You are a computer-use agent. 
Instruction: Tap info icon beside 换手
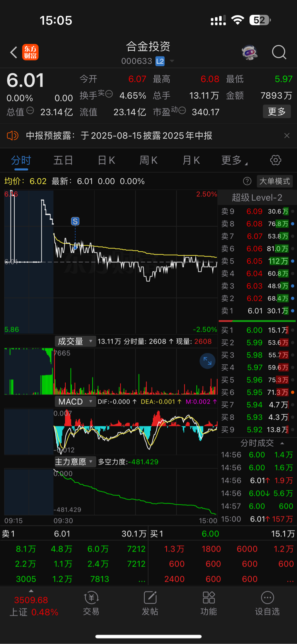[x=109, y=93]
